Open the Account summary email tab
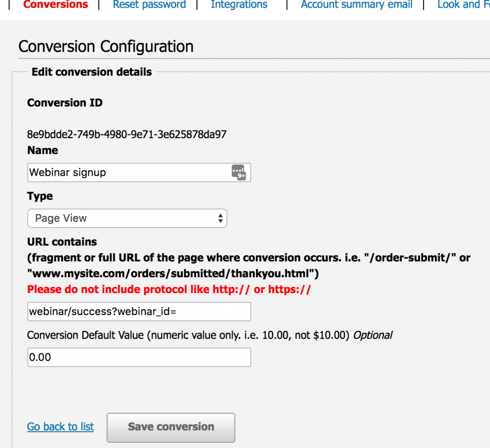 point(356,5)
